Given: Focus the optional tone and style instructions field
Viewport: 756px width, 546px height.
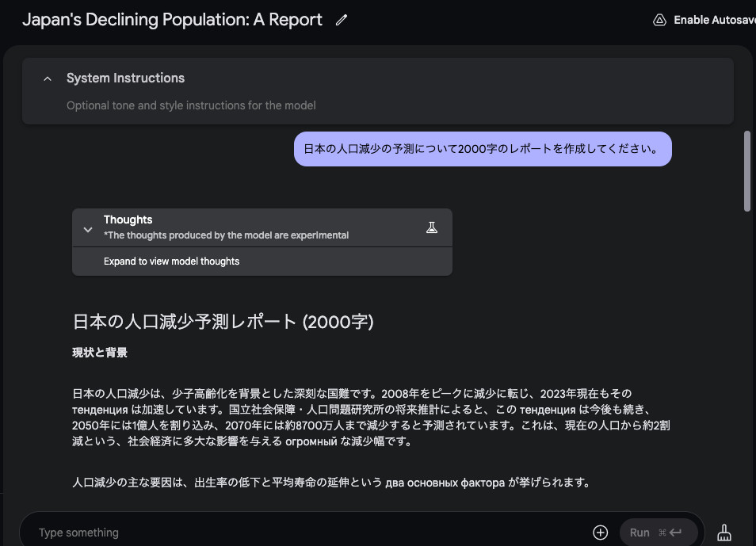Looking at the screenshot, I should 191,105.
